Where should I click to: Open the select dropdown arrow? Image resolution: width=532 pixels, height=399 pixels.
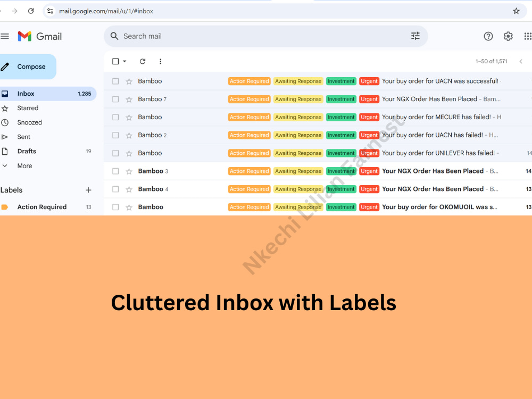click(124, 61)
